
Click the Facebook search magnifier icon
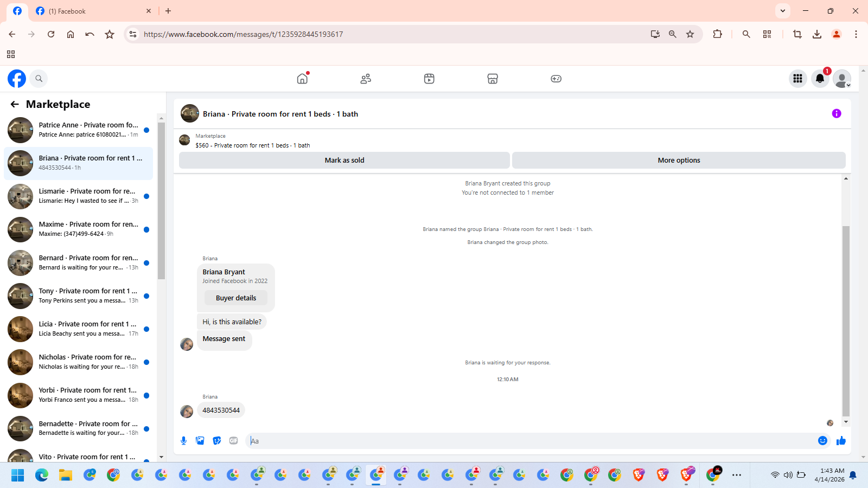pyautogui.click(x=39, y=79)
